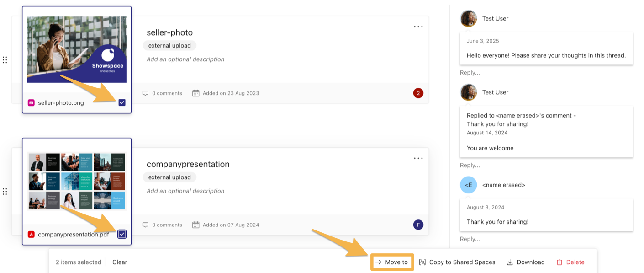Click Copy to Shared Spaces
This screenshot has height=273, width=644.
click(x=457, y=262)
